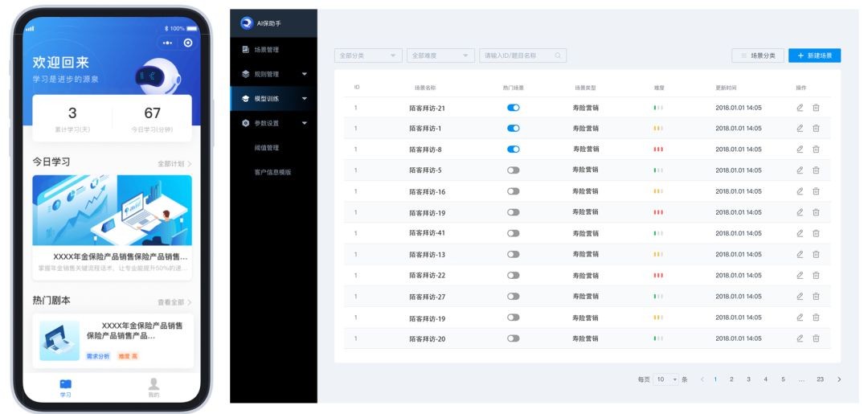Go to next page with the right chevron

(x=839, y=379)
